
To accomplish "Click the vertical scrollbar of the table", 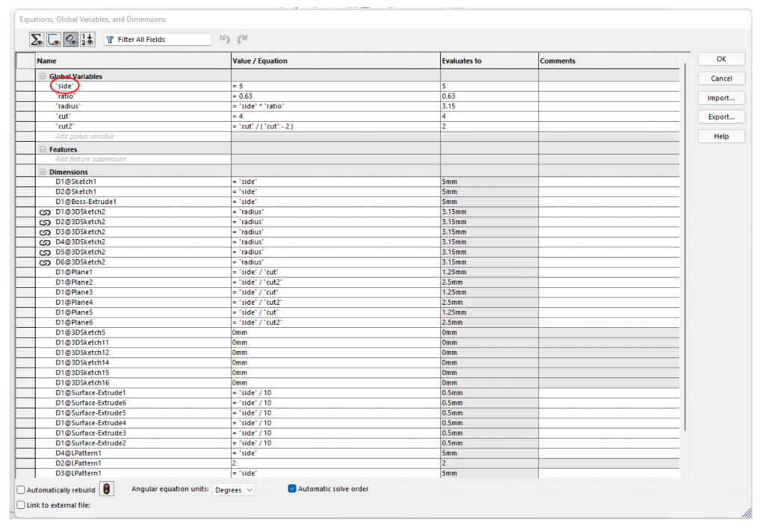I will pyautogui.click(x=685, y=247).
